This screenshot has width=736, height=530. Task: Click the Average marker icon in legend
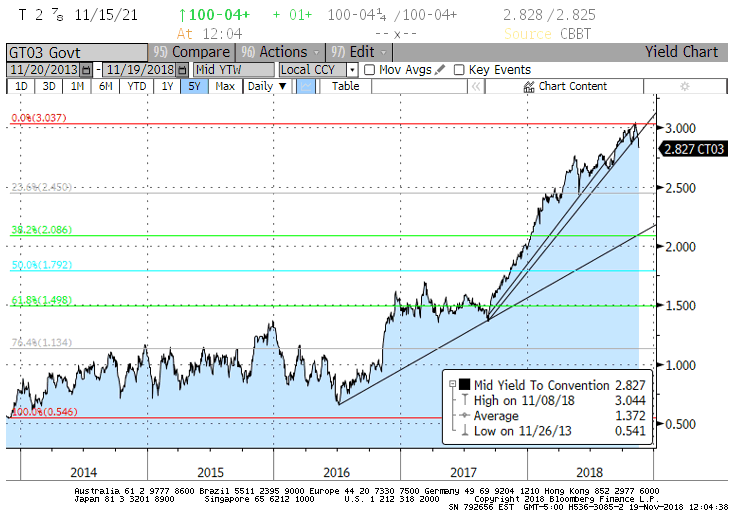[x=465, y=415]
